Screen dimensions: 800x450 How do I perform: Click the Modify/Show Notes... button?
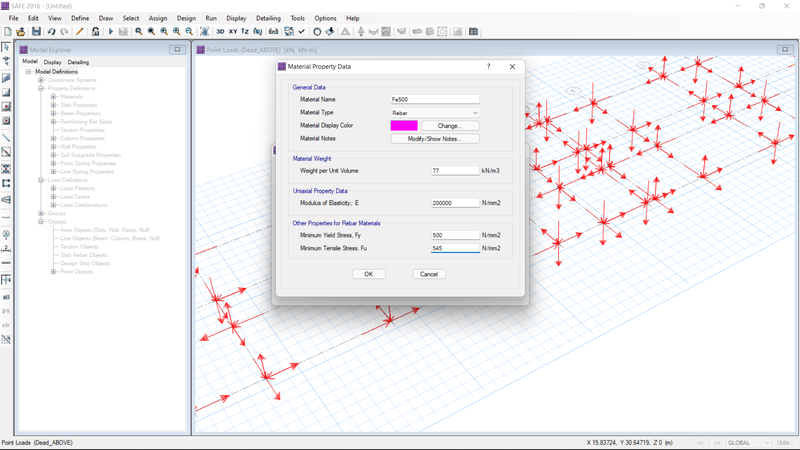[435, 139]
